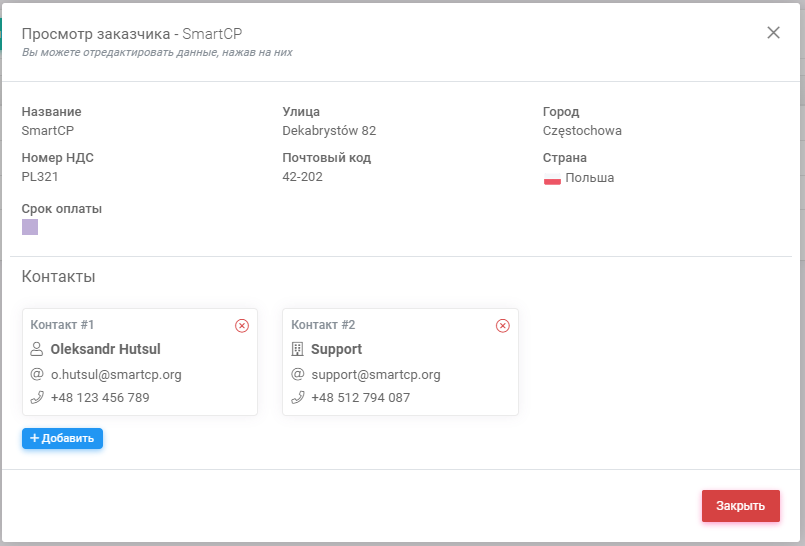Close the customer view dialog with X

(773, 33)
